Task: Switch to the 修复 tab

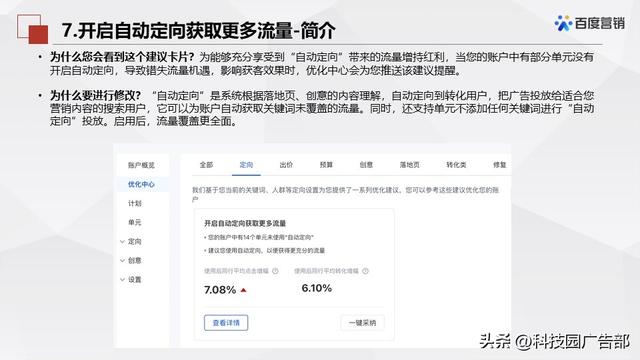Action: tap(500, 165)
